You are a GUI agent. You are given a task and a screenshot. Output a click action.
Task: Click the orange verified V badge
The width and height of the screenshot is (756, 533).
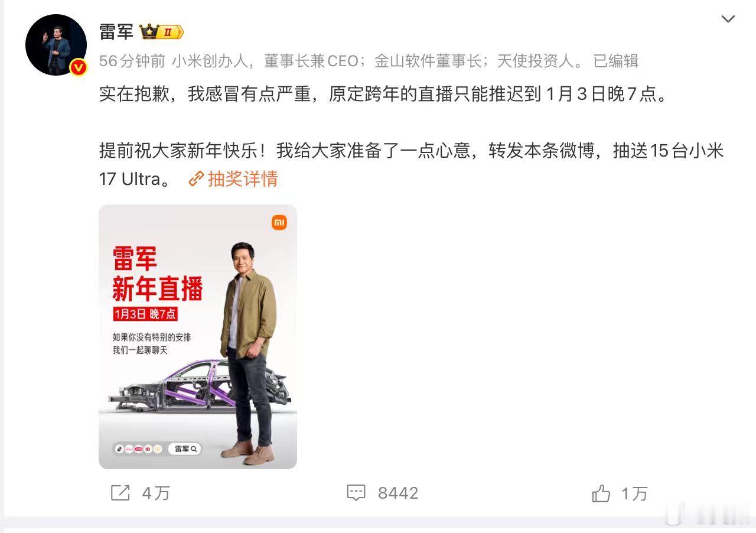pos(79,67)
